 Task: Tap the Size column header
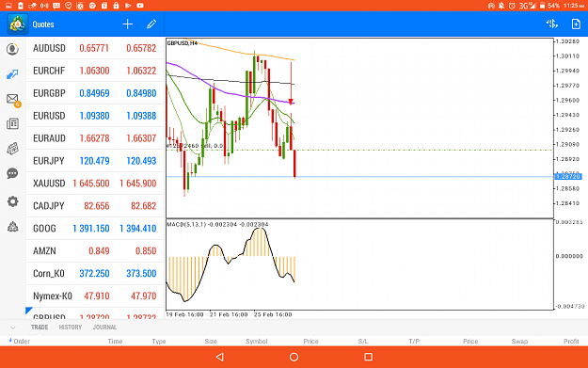click(211, 341)
